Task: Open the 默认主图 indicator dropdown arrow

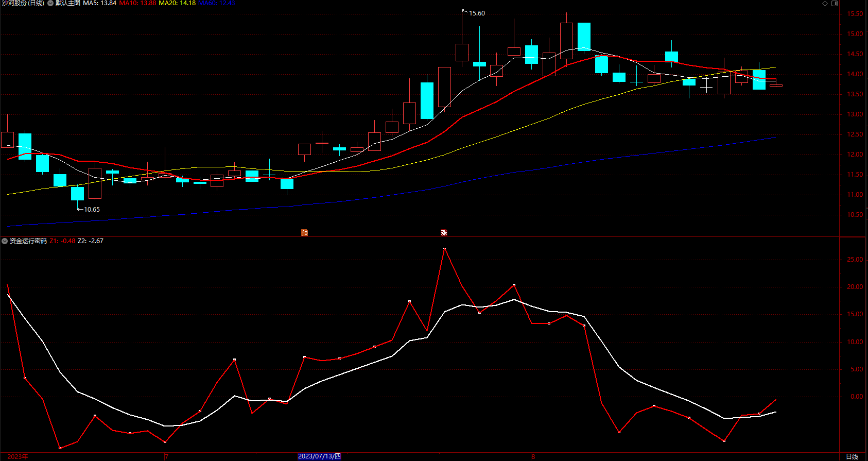Action: tap(50, 3)
